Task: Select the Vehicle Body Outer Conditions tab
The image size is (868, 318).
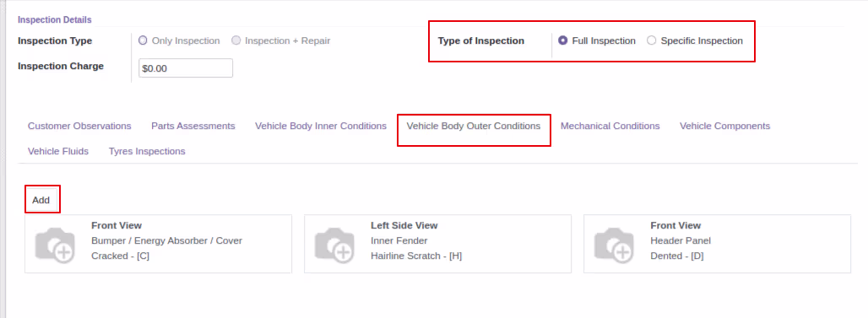Action: click(474, 126)
